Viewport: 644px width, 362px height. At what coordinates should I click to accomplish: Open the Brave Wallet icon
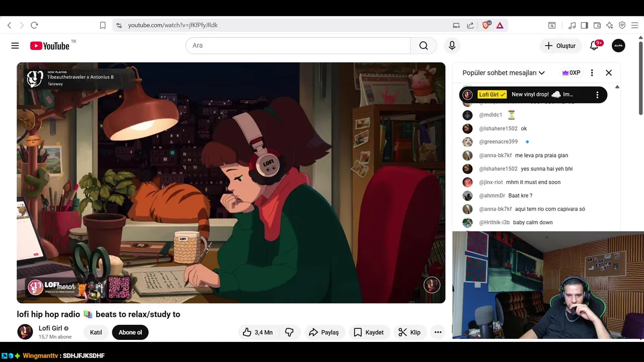[597, 25]
